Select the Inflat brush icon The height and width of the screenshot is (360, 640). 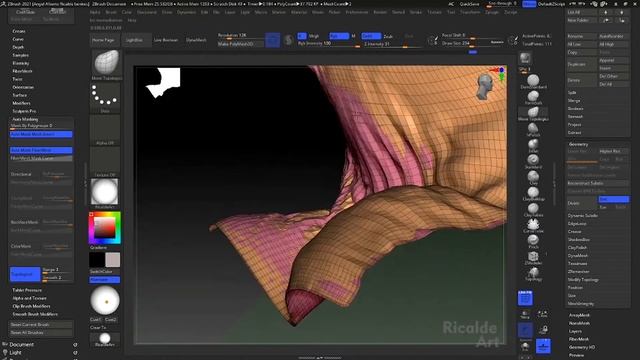pyautogui.click(x=533, y=145)
